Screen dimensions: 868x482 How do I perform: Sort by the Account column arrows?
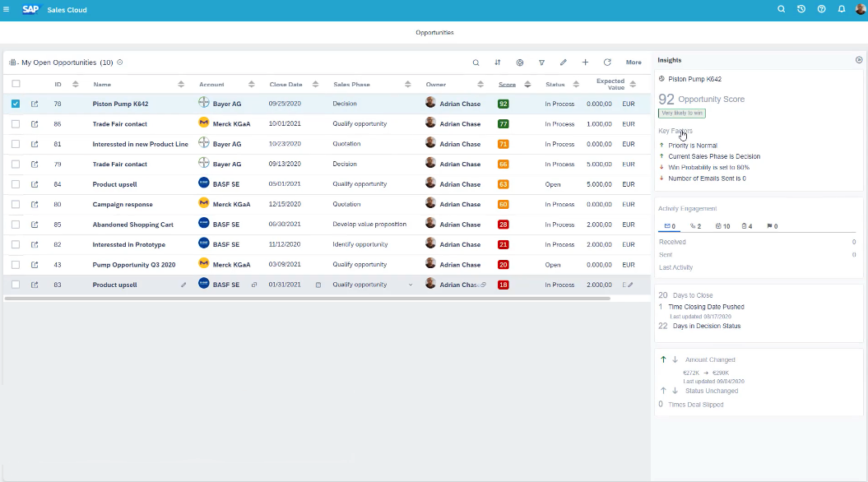[251, 84]
